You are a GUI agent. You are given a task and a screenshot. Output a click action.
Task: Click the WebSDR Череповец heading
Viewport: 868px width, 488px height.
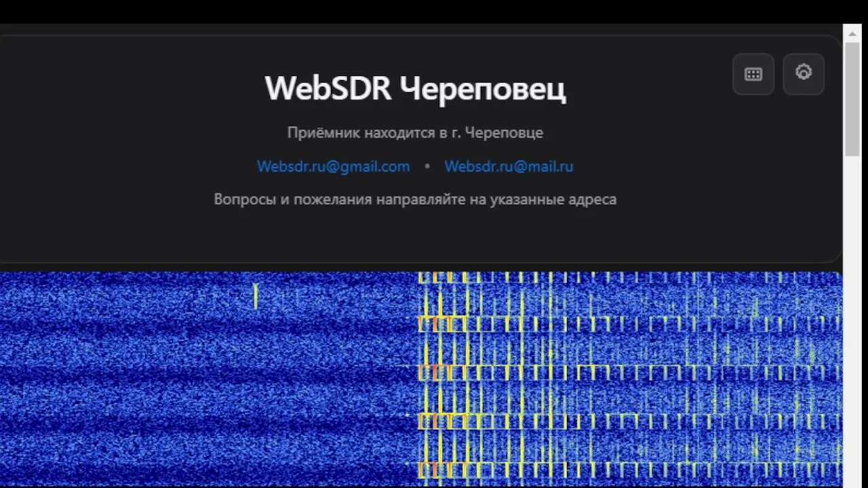[415, 88]
